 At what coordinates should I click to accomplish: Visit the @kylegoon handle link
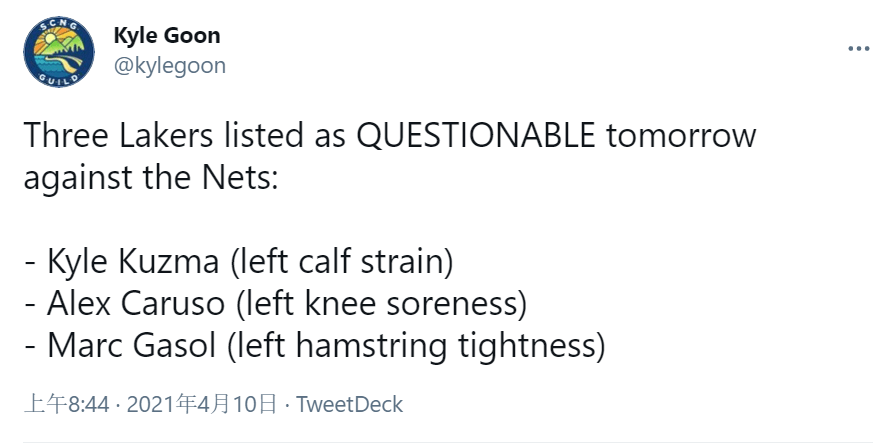coord(170,66)
